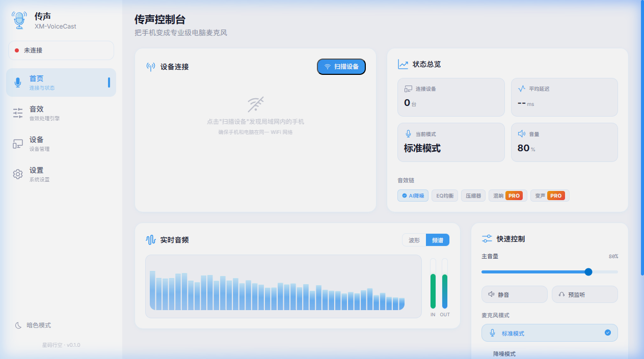Viewport: 644px width, 359px height.
Task: Click the 确保手机和电脑在同一 WiFi 网络 hint
Action: [255, 132]
